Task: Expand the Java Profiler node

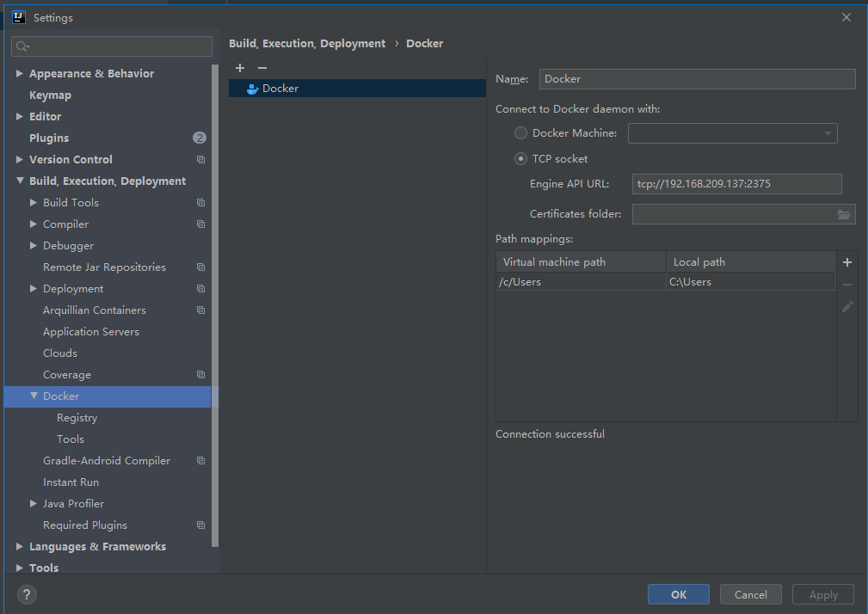Action: (34, 503)
